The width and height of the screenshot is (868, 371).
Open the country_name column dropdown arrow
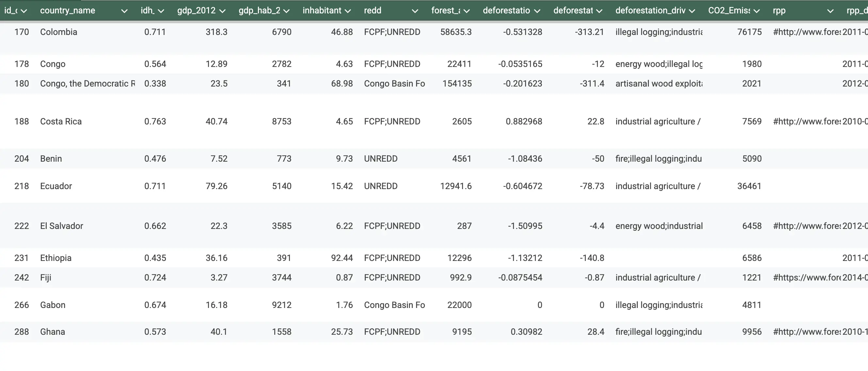(x=124, y=11)
